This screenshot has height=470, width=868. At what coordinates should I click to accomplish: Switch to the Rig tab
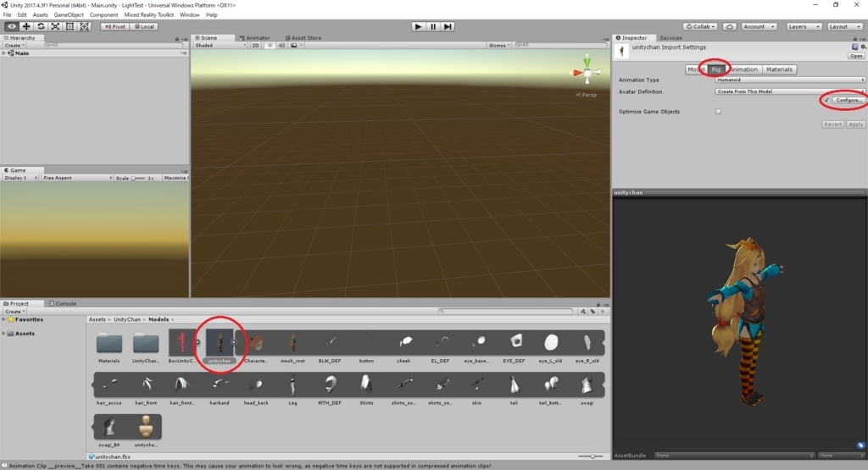click(716, 69)
